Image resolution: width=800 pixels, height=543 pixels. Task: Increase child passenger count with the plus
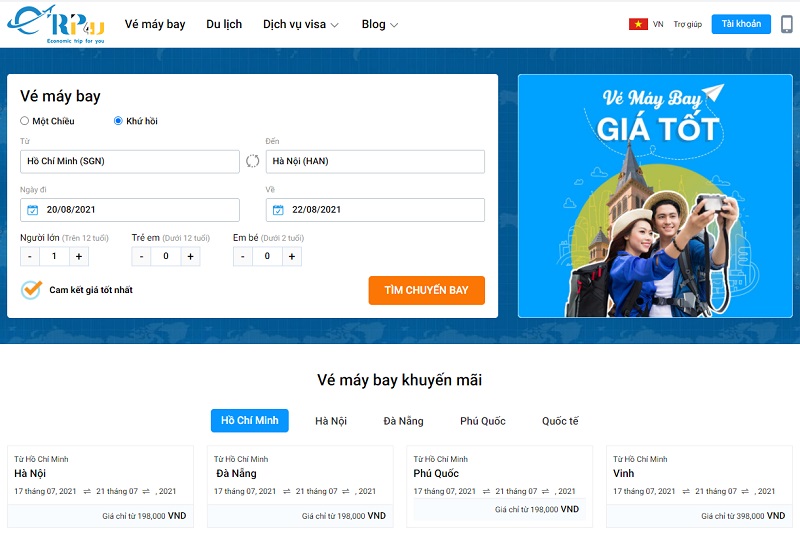[x=190, y=256]
